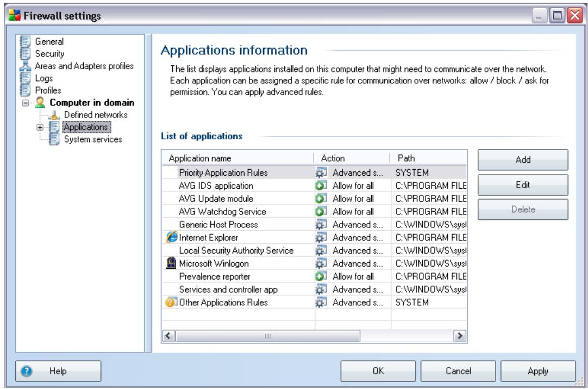Select the AVG Update module row
Screen dimensions: 588x389
314,199
